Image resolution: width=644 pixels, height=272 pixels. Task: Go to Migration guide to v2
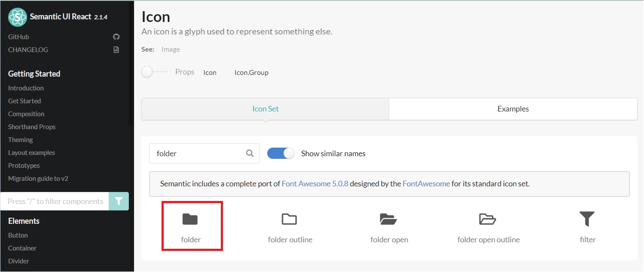tap(38, 179)
